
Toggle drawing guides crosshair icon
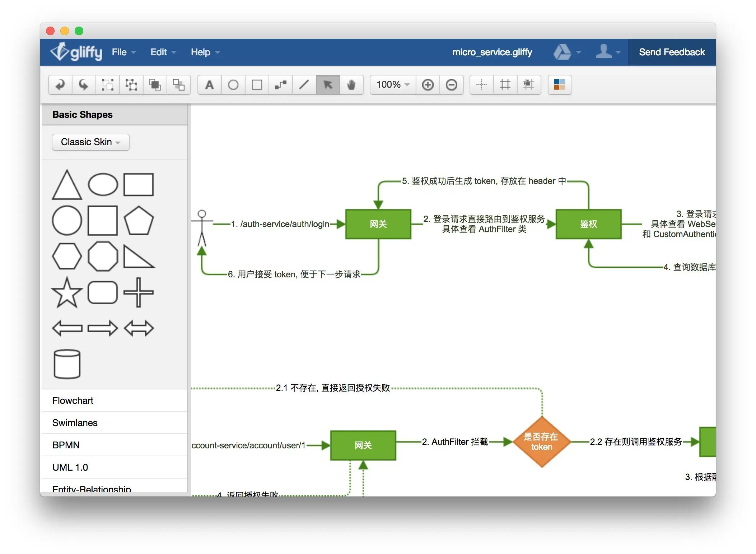pyautogui.click(x=481, y=85)
